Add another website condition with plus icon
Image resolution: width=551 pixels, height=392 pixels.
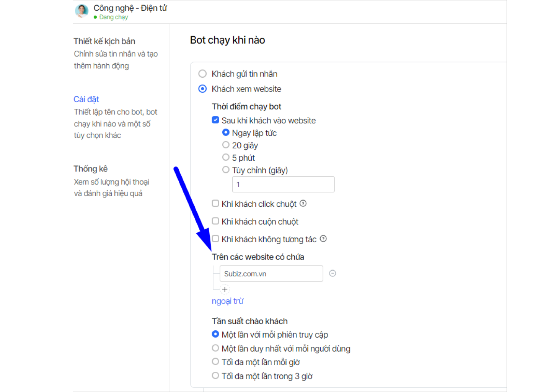tap(225, 289)
